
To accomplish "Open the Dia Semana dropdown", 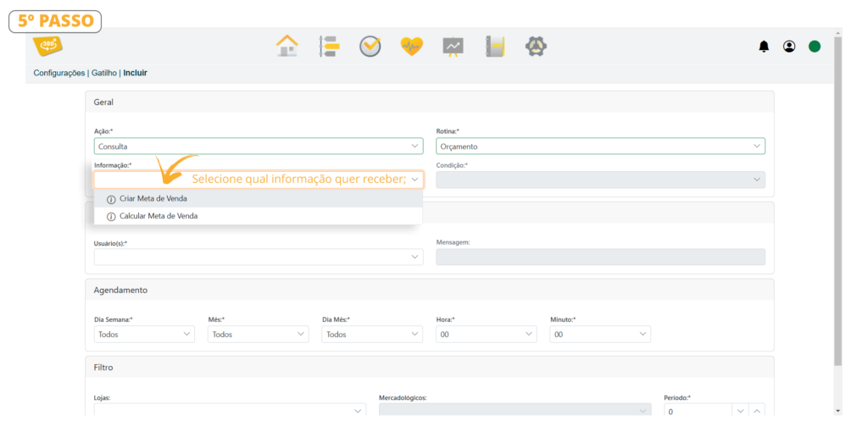I will pyautogui.click(x=144, y=334).
